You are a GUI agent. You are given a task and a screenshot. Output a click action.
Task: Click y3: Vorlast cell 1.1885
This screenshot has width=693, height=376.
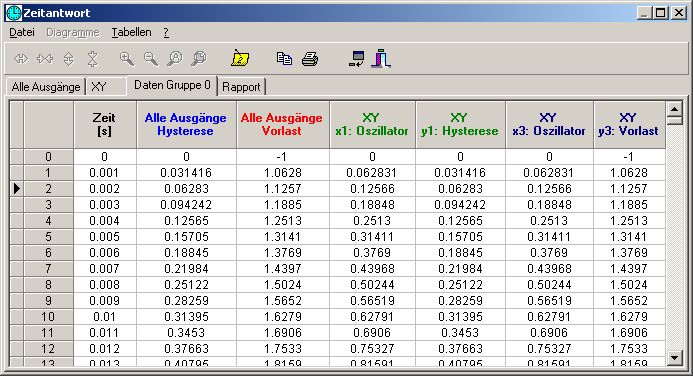point(629,205)
